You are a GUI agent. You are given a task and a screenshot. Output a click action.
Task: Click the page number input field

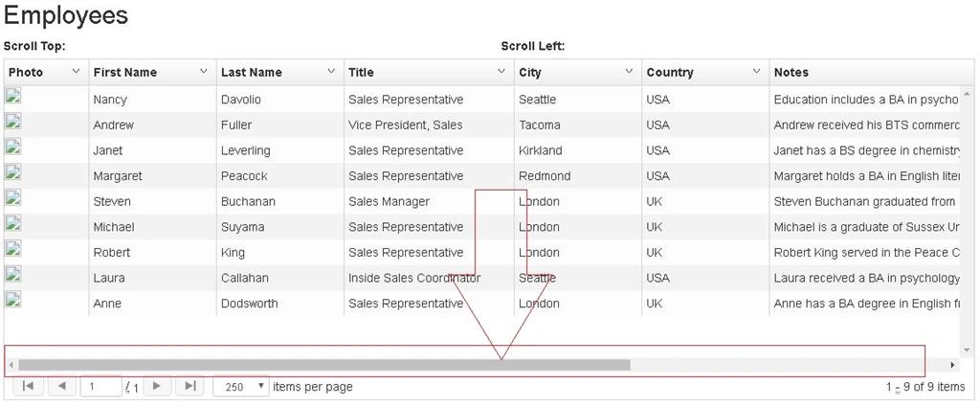tap(100, 386)
